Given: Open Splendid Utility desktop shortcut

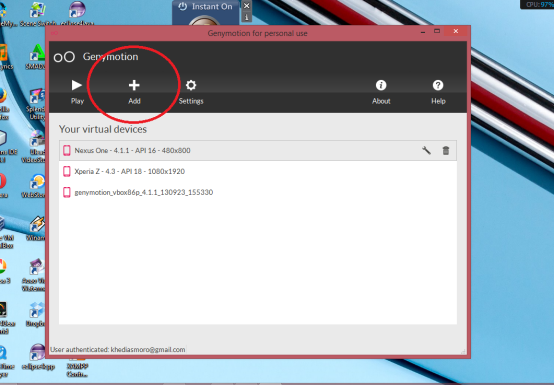Looking at the screenshot, I should click(36, 104).
